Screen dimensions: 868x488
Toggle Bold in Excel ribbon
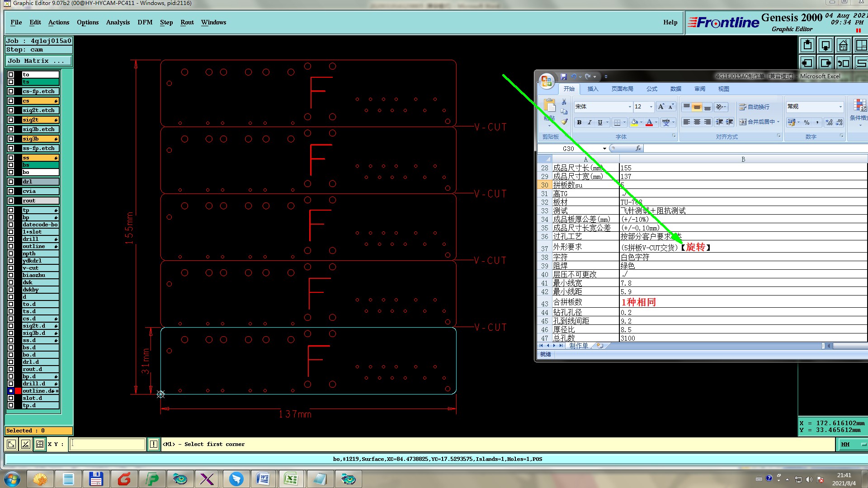click(579, 122)
